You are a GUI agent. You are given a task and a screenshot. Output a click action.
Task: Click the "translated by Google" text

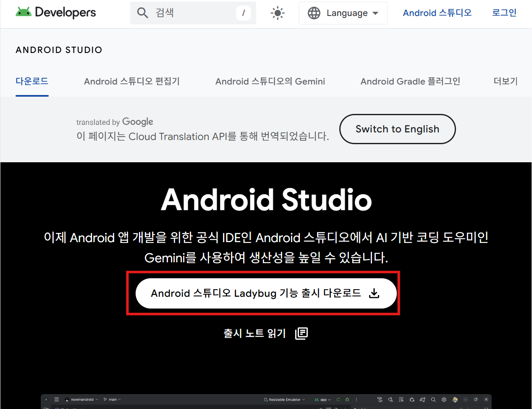coord(115,122)
